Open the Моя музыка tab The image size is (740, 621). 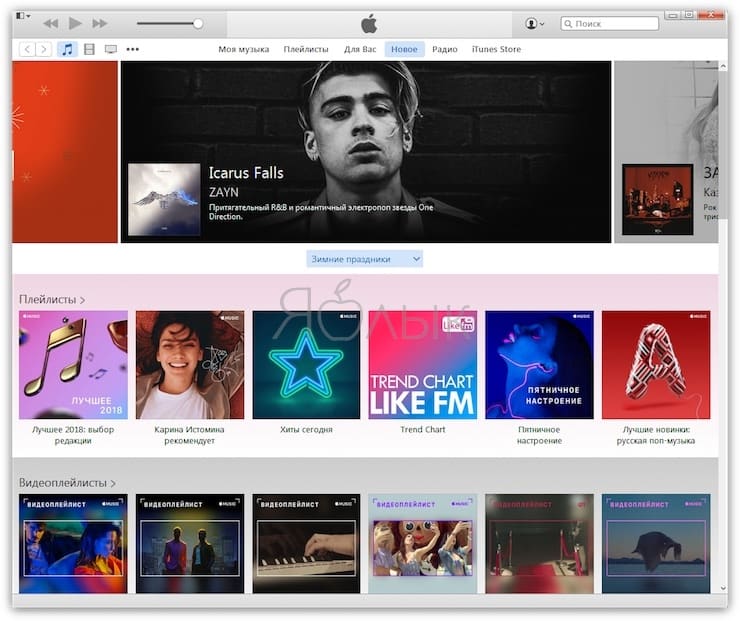click(x=244, y=49)
